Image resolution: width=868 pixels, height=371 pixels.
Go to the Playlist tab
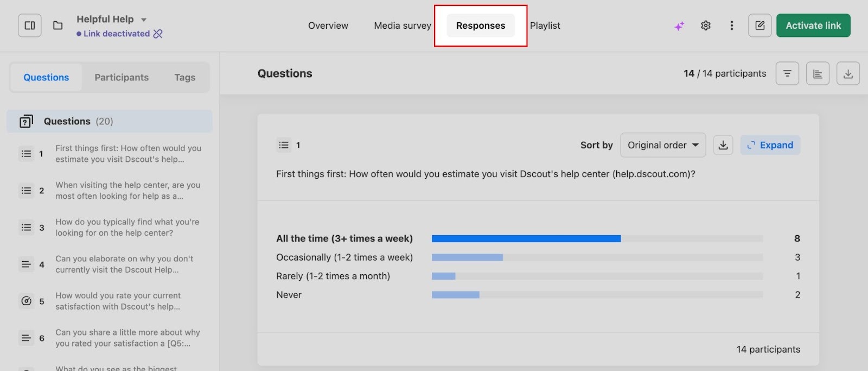click(545, 26)
